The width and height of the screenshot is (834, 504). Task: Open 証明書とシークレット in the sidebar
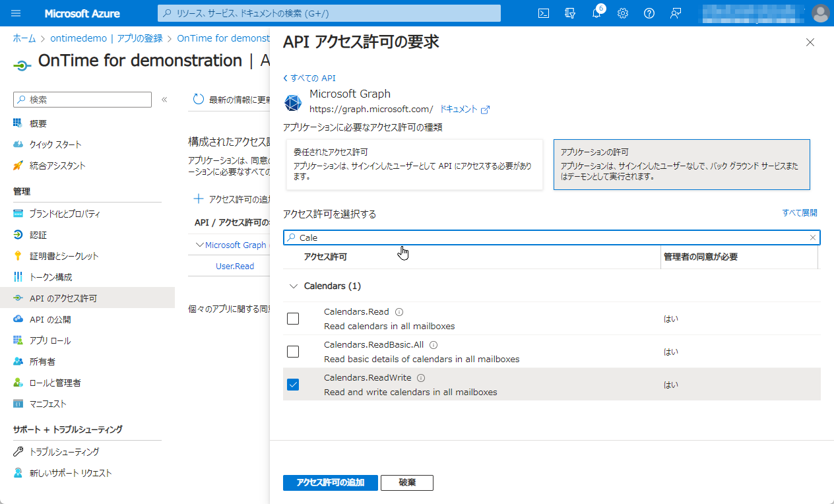(x=64, y=256)
